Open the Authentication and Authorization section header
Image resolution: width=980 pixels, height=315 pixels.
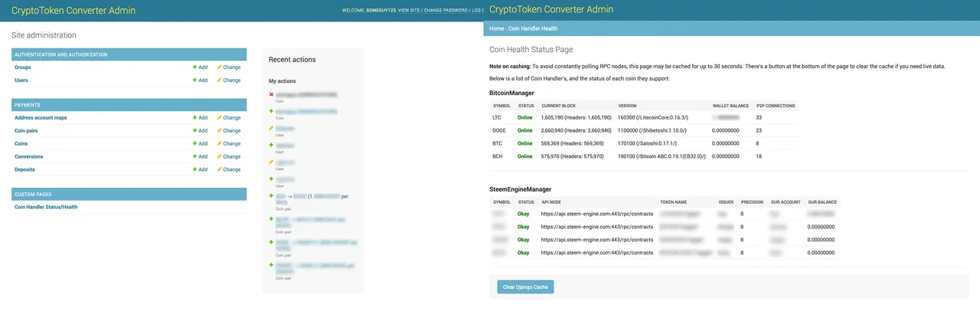click(61, 54)
